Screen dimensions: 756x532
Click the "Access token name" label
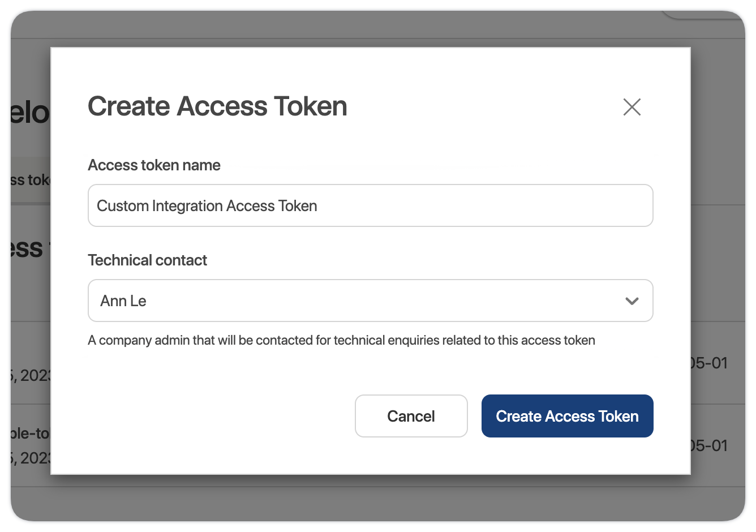tap(154, 165)
